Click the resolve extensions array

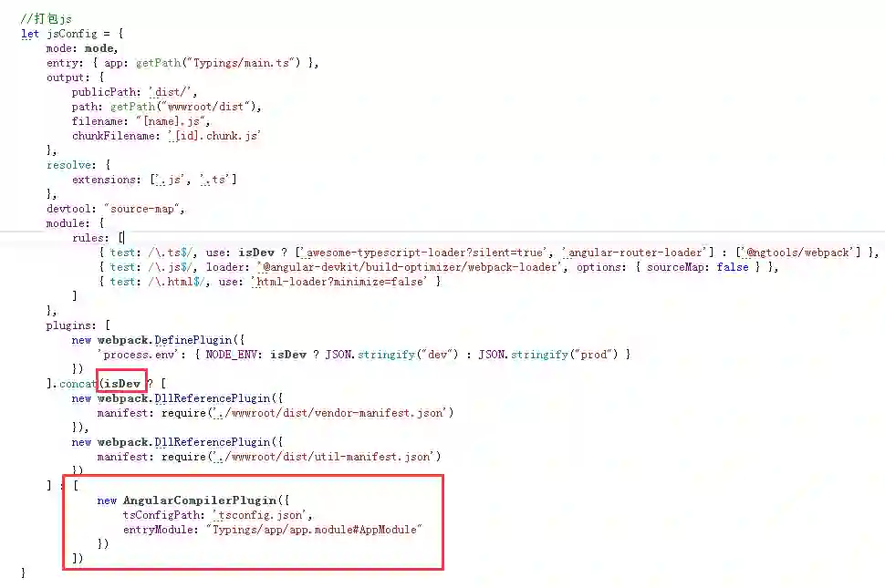tap(193, 180)
